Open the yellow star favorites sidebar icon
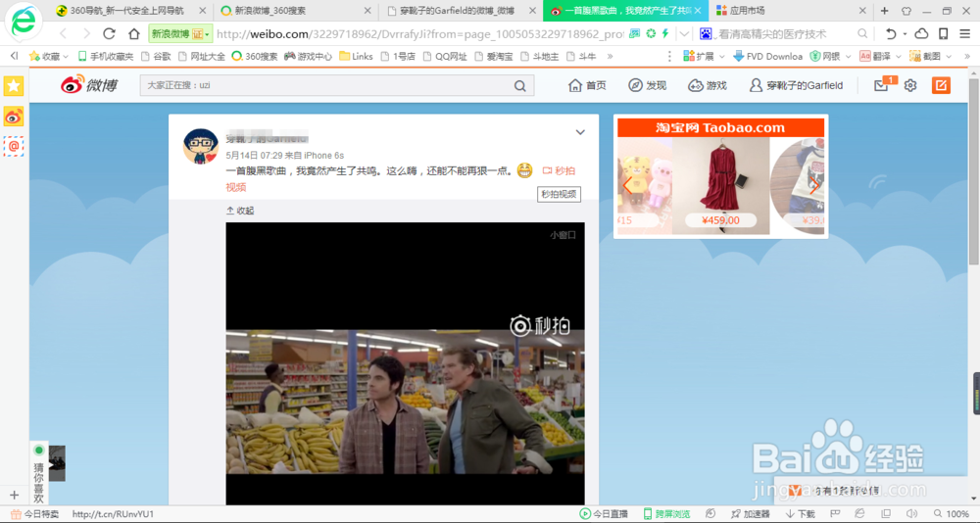The width and height of the screenshot is (980, 523). [x=14, y=85]
